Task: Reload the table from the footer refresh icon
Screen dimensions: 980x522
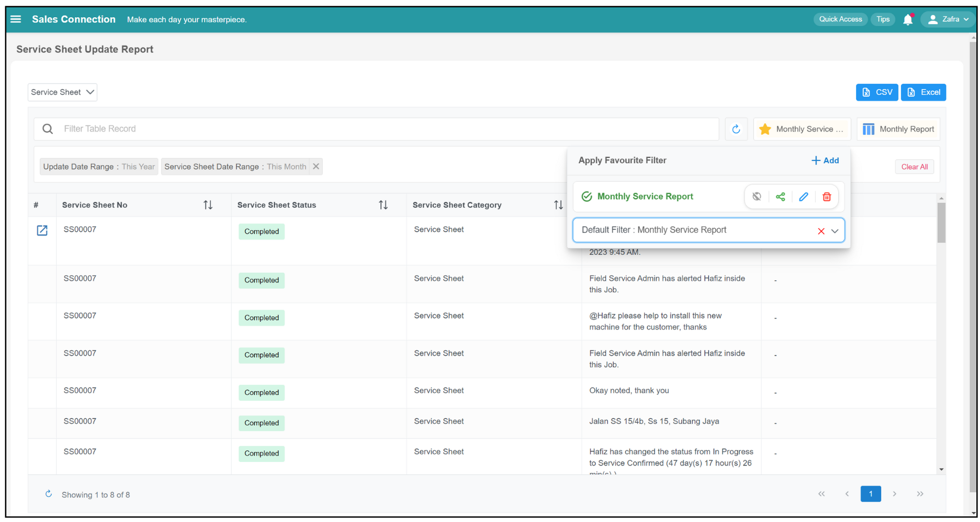Action: pos(48,494)
